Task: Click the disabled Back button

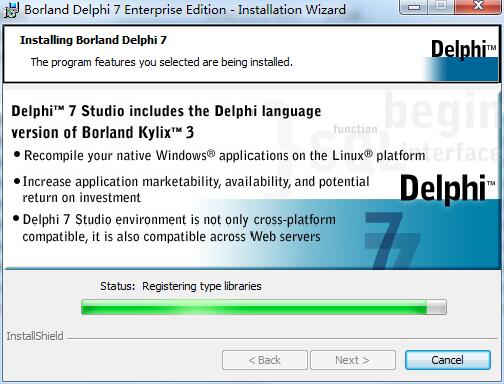Action: [265, 360]
